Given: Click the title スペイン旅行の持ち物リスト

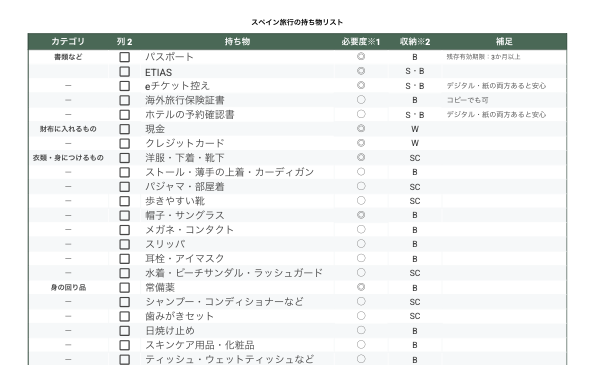Looking at the screenshot, I should (x=297, y=22).
